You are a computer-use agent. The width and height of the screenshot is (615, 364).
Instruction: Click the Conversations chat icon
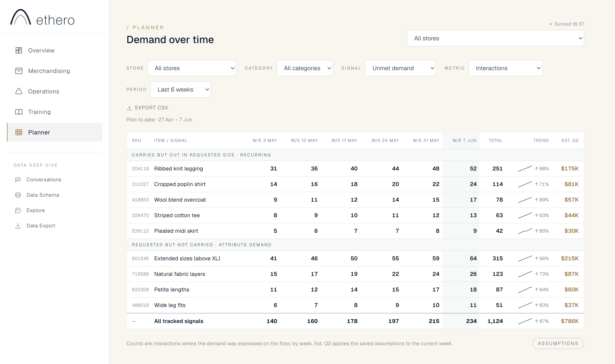pos(18,180)
